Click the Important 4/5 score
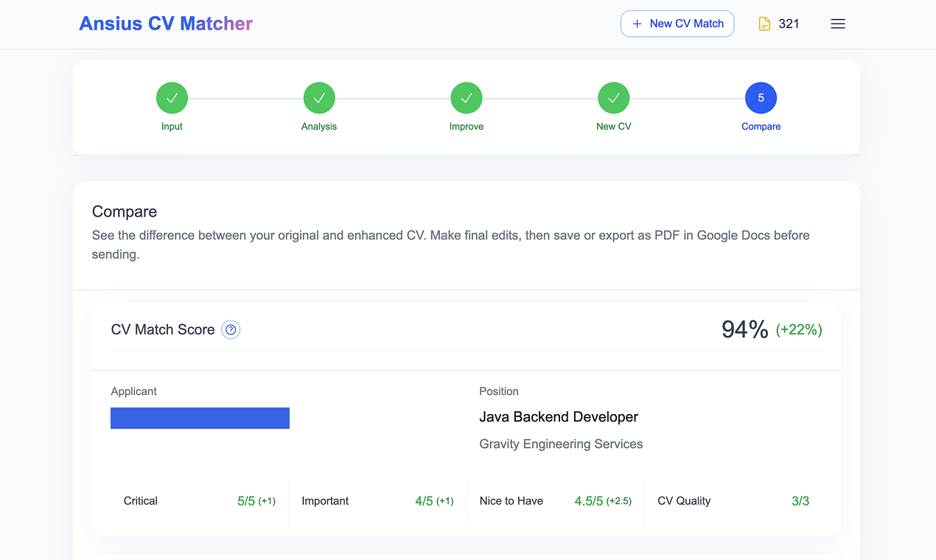The width and height of the screenshot is (936, 560). point(424,501)
